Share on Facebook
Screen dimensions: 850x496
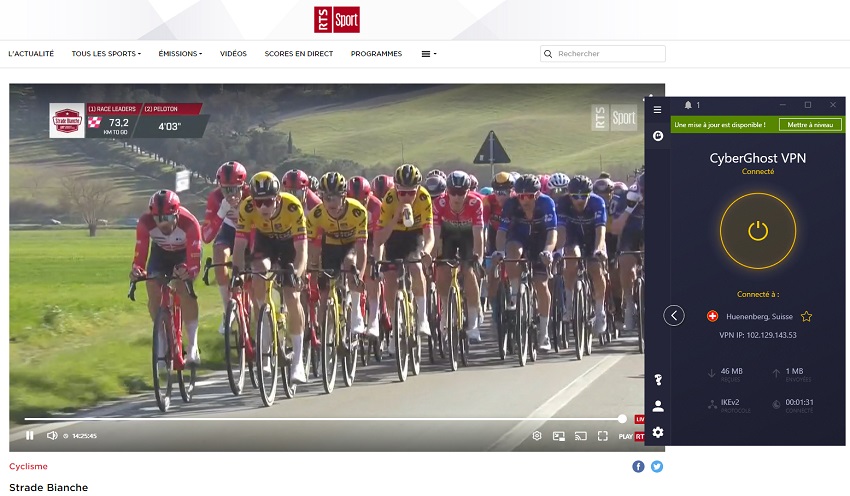[638, 466]
